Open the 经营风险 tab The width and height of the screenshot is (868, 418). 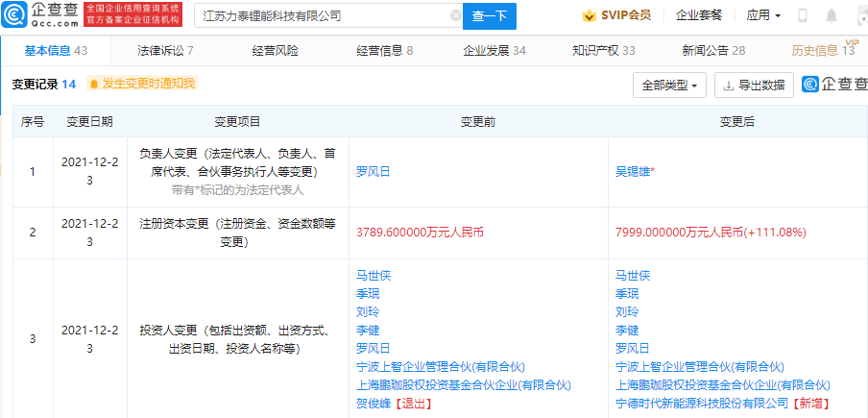pos(276,51)
